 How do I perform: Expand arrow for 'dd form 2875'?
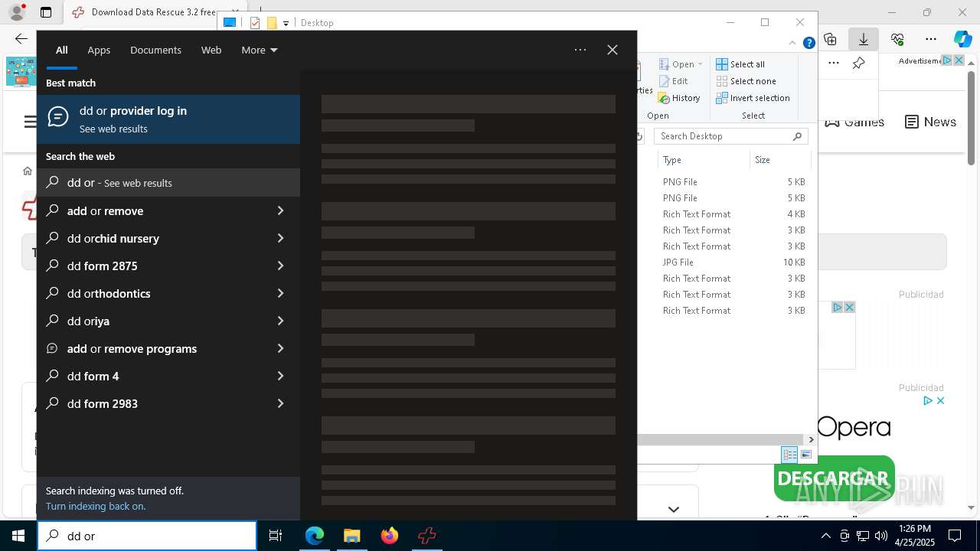pyautogui.click(x=280, y=266)
